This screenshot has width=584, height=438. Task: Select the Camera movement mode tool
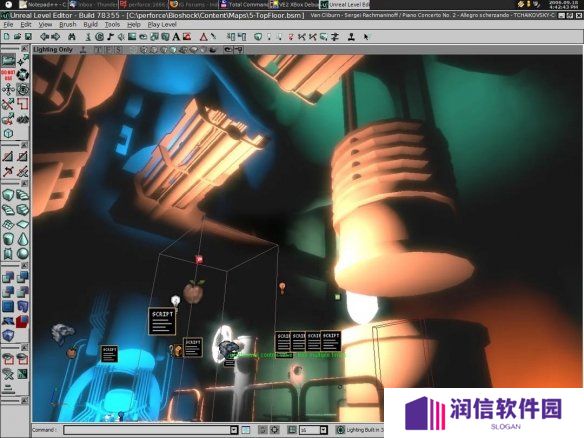point(8,60)
